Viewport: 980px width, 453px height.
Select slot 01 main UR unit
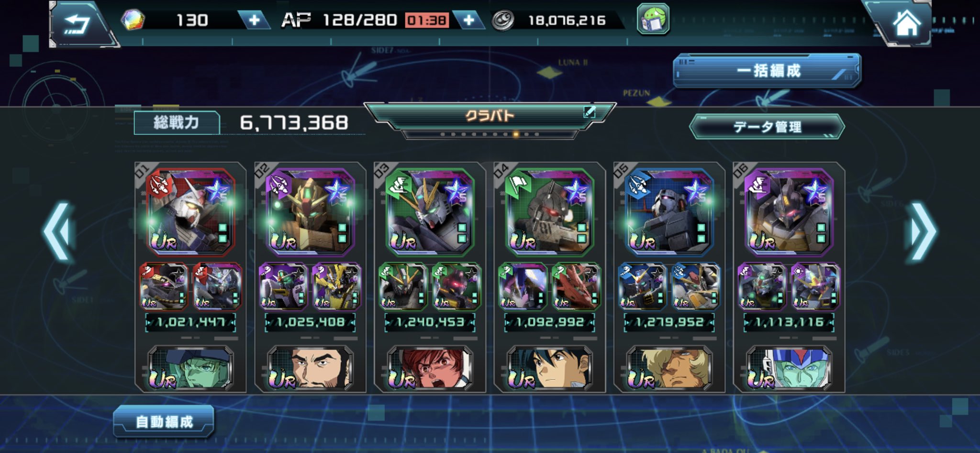coord(190,211)
